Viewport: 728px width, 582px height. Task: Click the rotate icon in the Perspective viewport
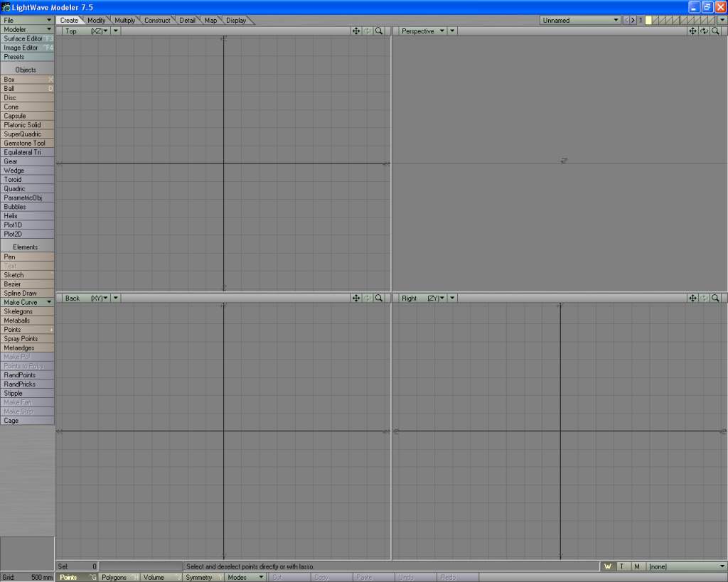[x=704, y=31]
